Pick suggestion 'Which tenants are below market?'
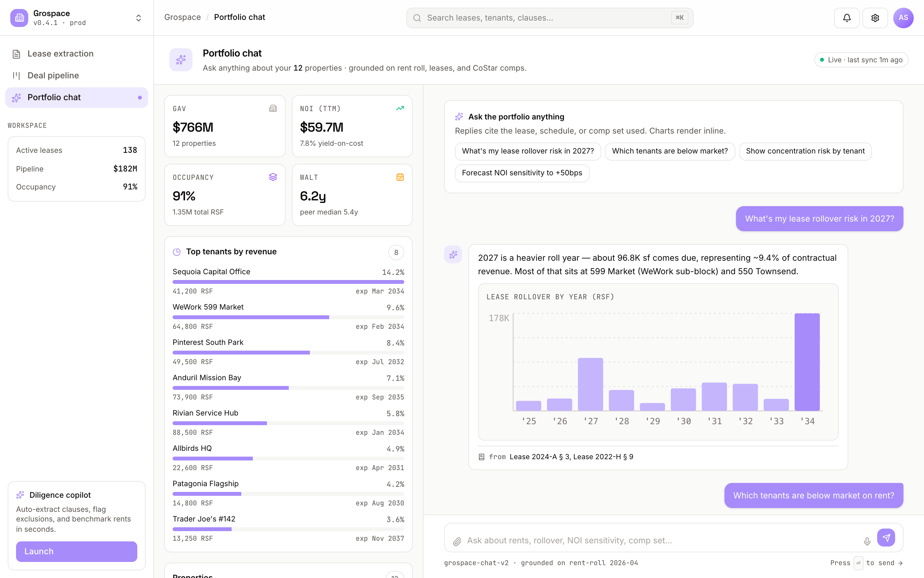This screenshot has height=578, width=924. tap(670, 151)
